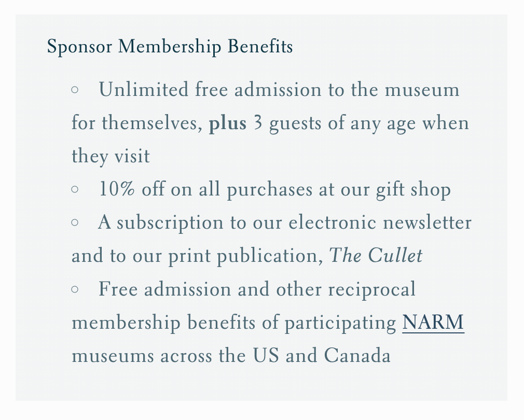Click the bullet before A subscription
Viewport: 524px width, 420px height.
[x=75, y=223]
